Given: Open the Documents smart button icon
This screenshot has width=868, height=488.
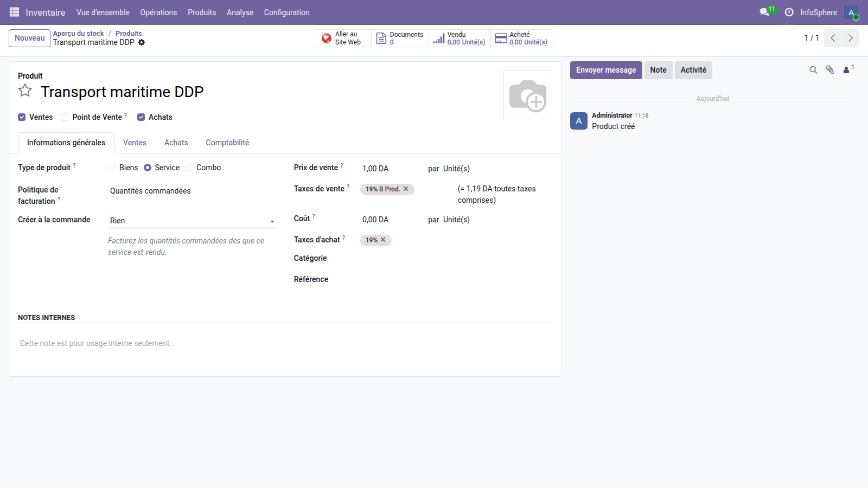Looking at the screenshot, I should click(381, 38).
